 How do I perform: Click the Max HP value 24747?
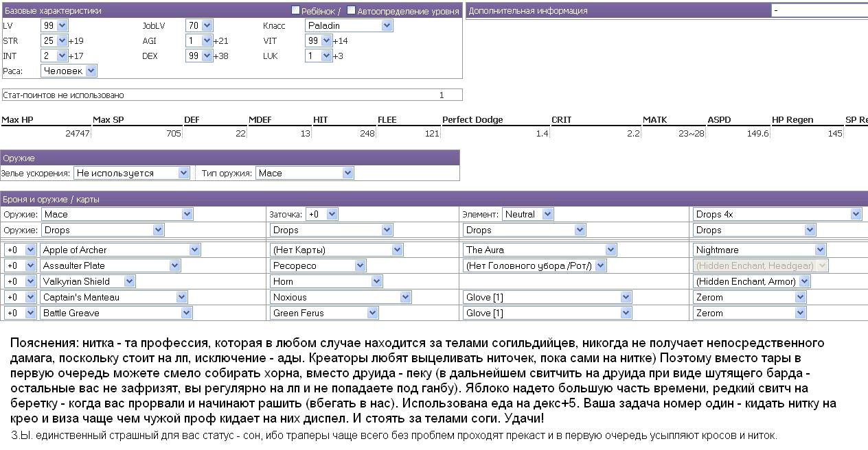(x=77, y=134)
